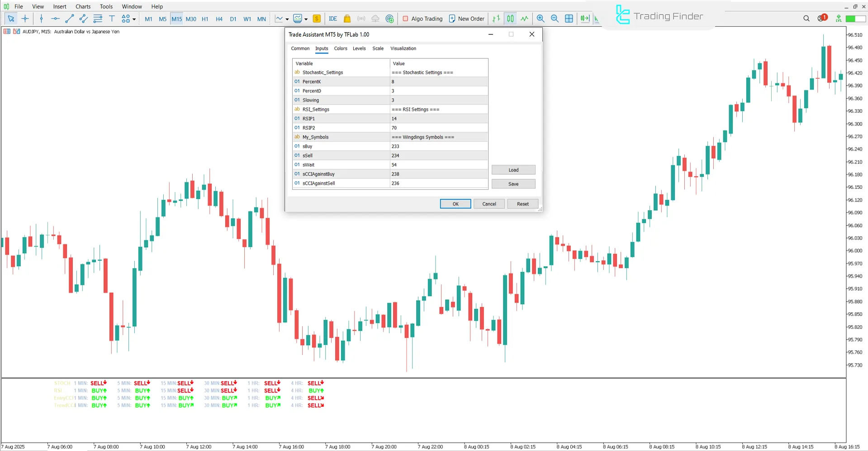Open MetaEditor via the IDE icon

point(333,19)
